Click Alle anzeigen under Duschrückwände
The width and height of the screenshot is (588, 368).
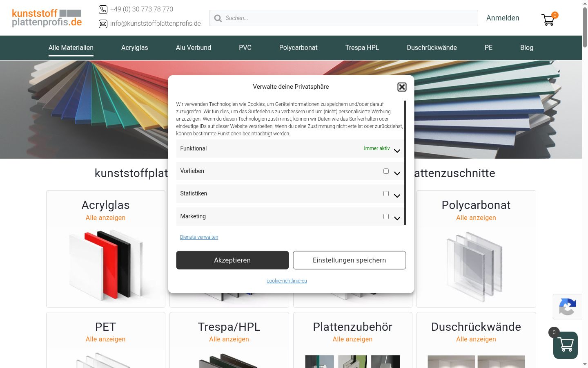pyautogui.click(x=476, y=339)
